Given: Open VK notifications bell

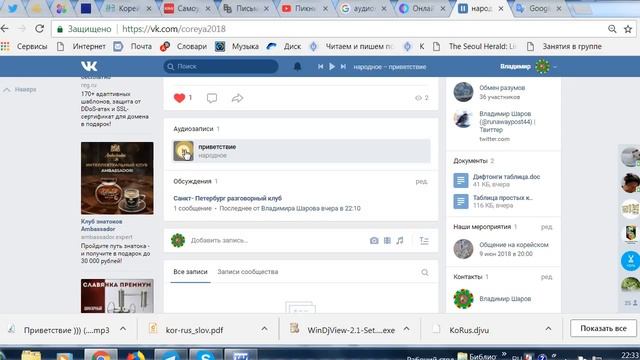Looking at the screenshot, I should [298, 67].
